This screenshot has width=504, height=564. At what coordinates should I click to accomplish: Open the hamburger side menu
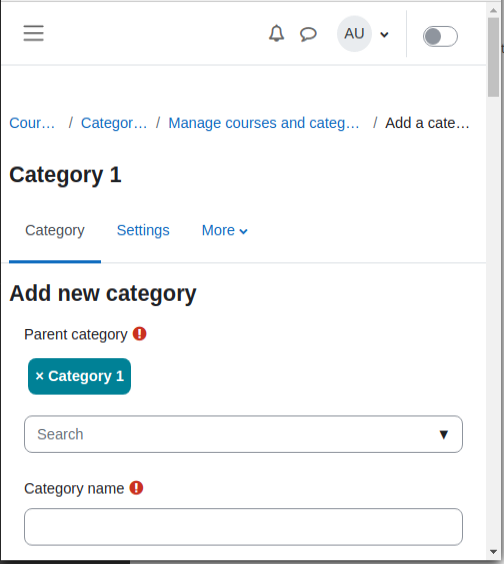coord(33,33)
